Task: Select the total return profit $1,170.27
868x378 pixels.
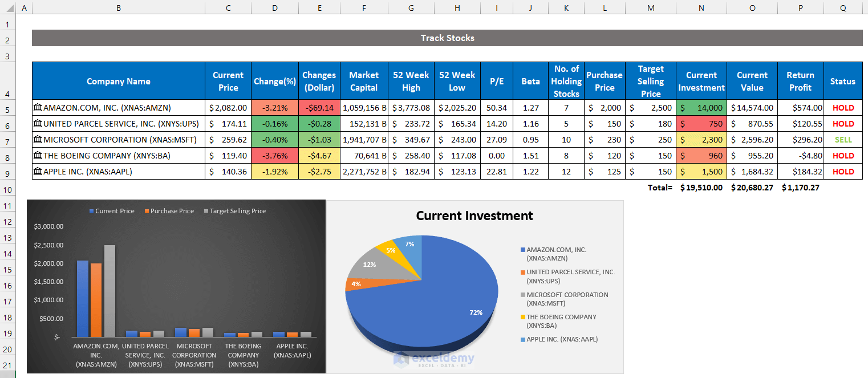Action: pos(801,188)
